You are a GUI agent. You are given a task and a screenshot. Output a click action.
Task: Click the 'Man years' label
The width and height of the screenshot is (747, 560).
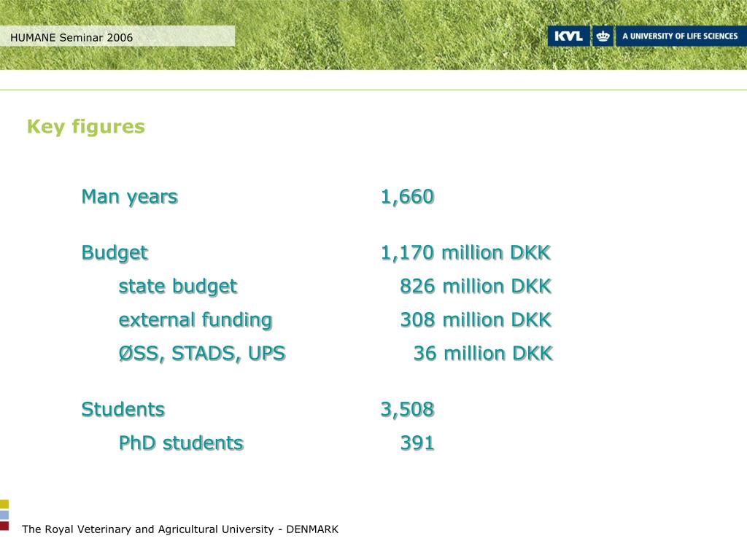pos(130,197)
